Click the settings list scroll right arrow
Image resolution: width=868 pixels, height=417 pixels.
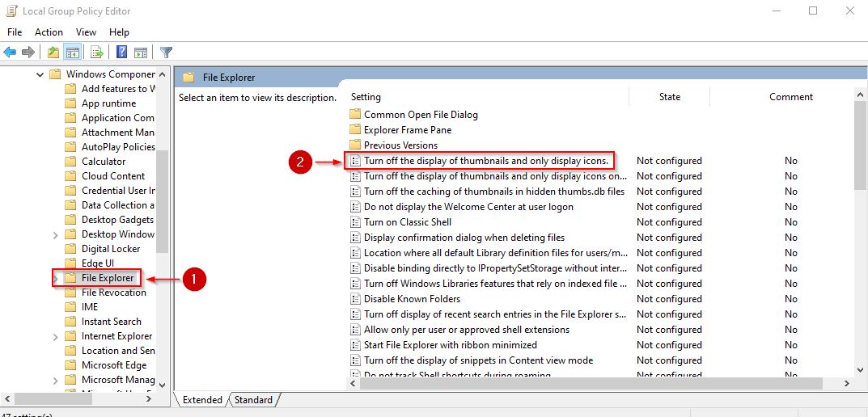(x=847, y=383)
